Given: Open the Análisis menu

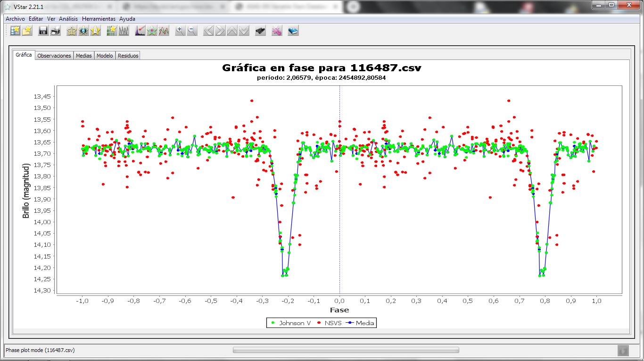Looking at the screenshot, I should (x=69, y=19).
